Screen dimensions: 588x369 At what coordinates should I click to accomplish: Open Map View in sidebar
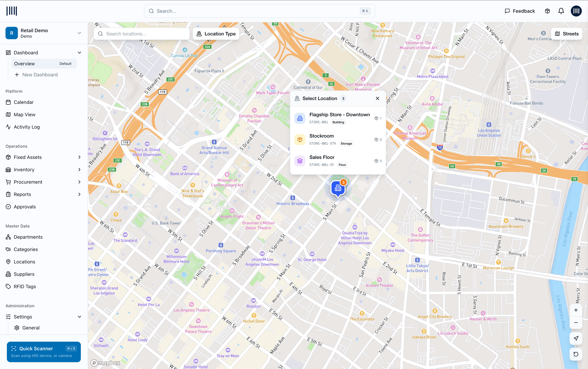pyautogui.click(x=24, y=115)
